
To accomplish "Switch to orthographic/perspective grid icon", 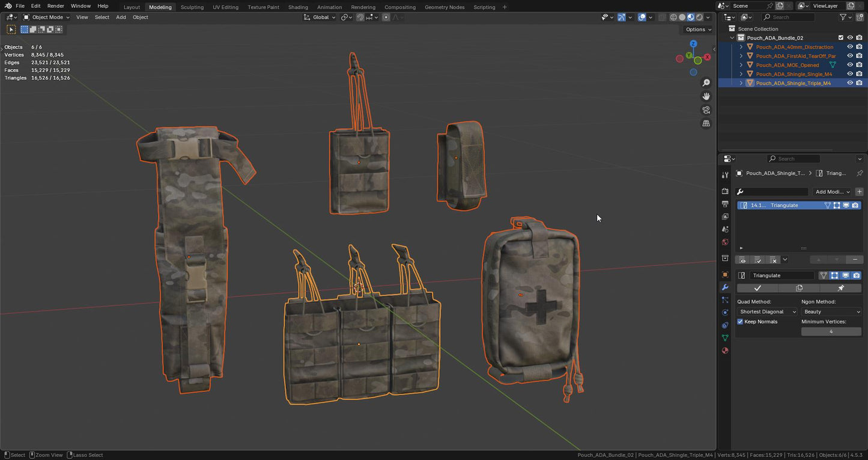I will (706, 123).
